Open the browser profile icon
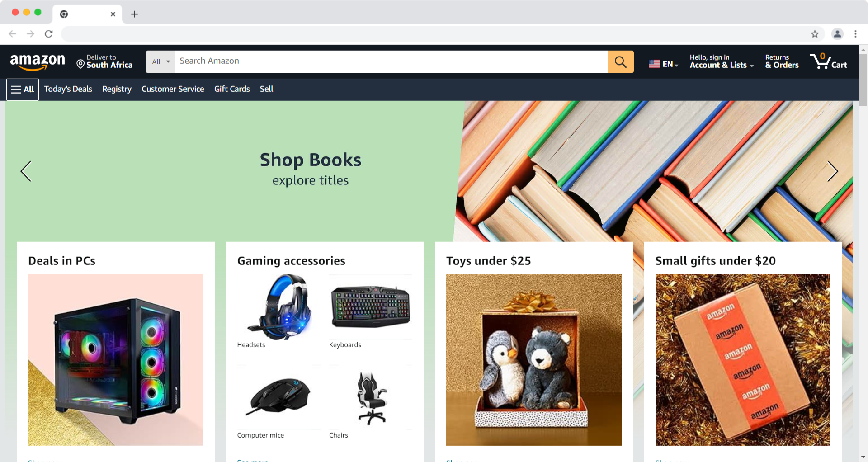The height and width of the screenshot is (462, 868). [x=837, y=34]
